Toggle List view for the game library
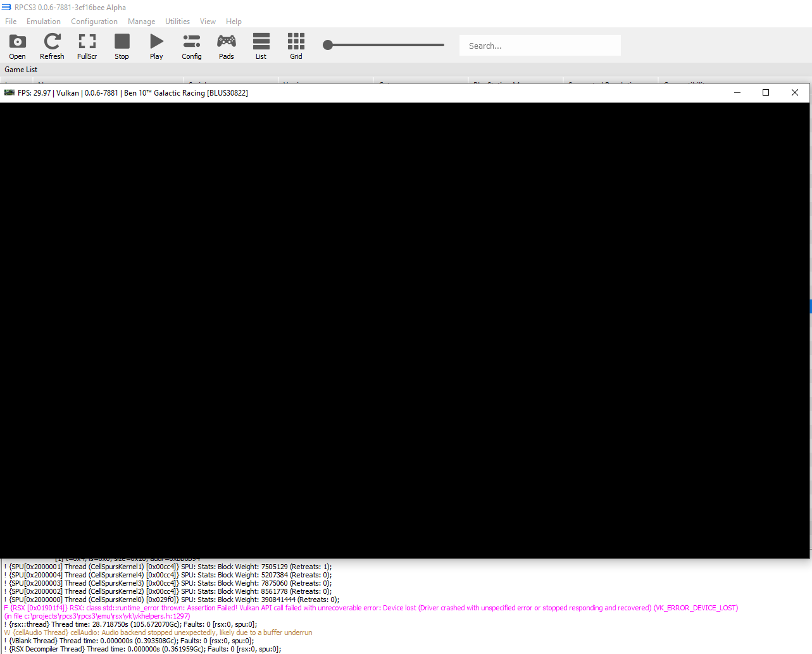 pos(261,45)
